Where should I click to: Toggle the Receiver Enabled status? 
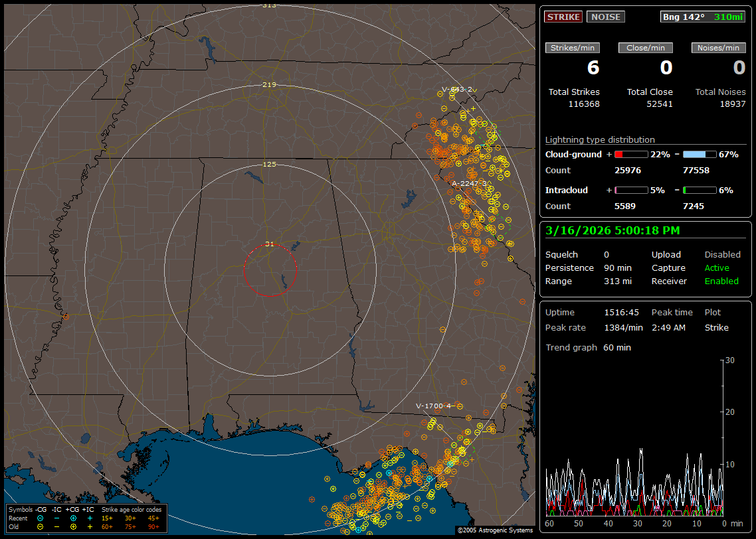721,281
